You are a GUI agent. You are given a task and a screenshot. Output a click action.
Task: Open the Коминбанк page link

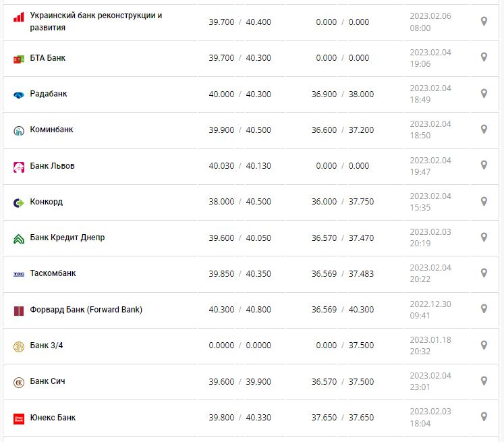[x=52, y=130]
